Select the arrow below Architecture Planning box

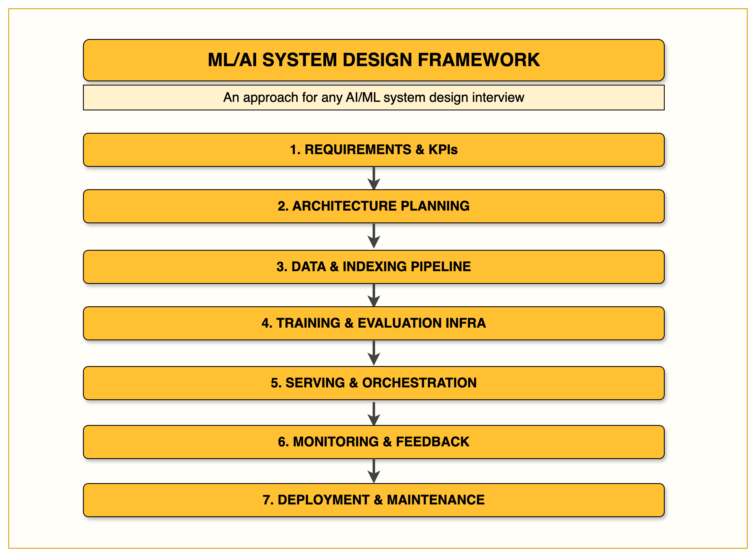point(373,235)
